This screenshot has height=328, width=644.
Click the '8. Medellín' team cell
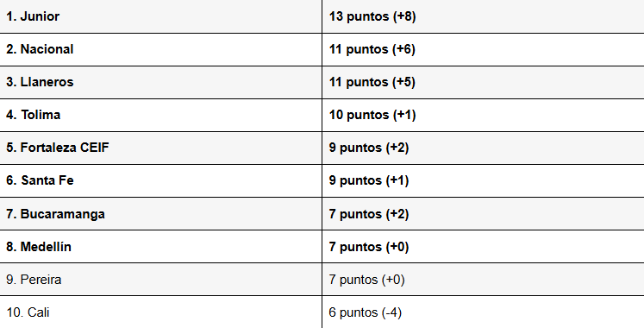(x=160, y=247)
